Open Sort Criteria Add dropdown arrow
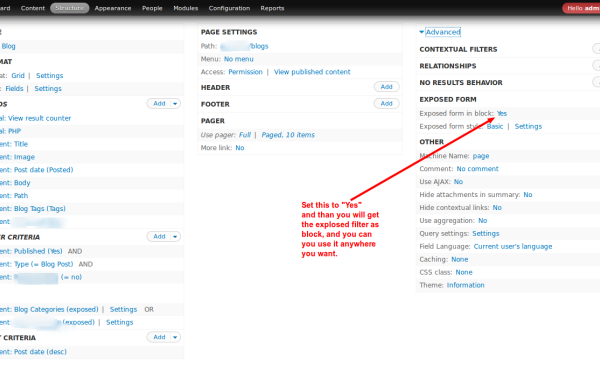 (x=175, y=337)
